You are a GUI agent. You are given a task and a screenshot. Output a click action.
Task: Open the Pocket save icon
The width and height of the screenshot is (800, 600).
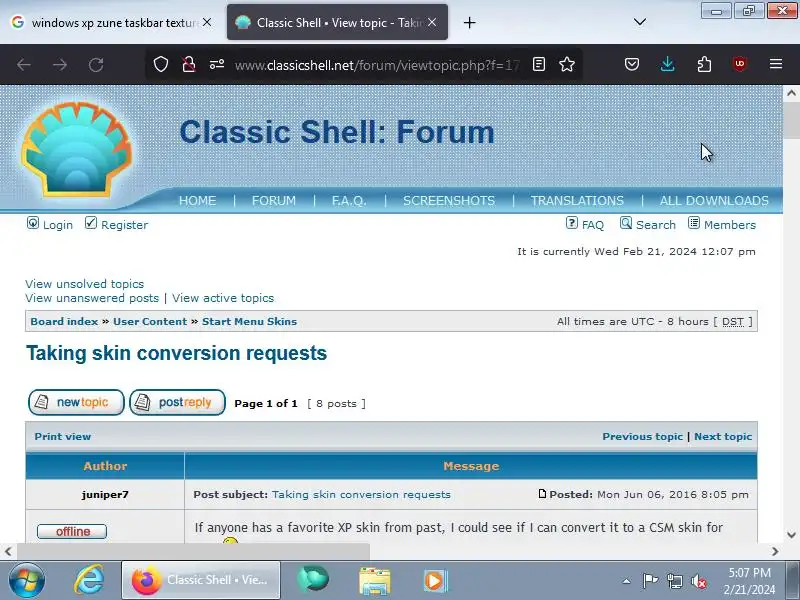[632, 64]
